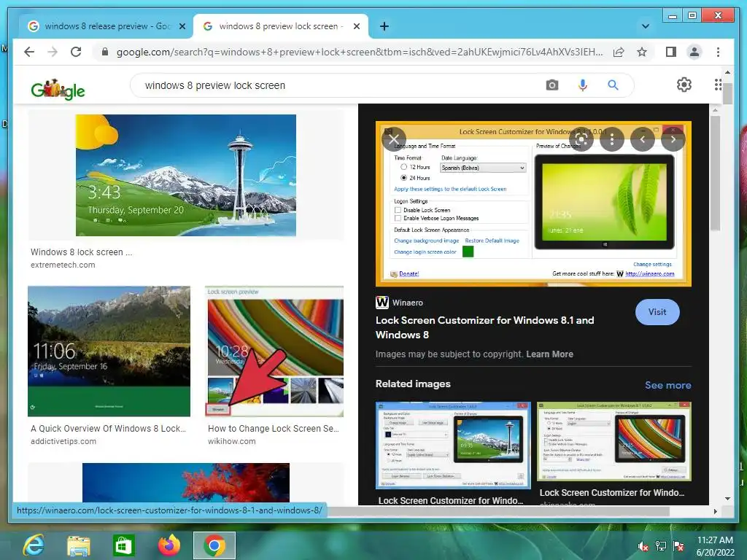Click the Google doodle logo
Screen dimensions: 747x560
pyautogui.click(x=58, y=88)
